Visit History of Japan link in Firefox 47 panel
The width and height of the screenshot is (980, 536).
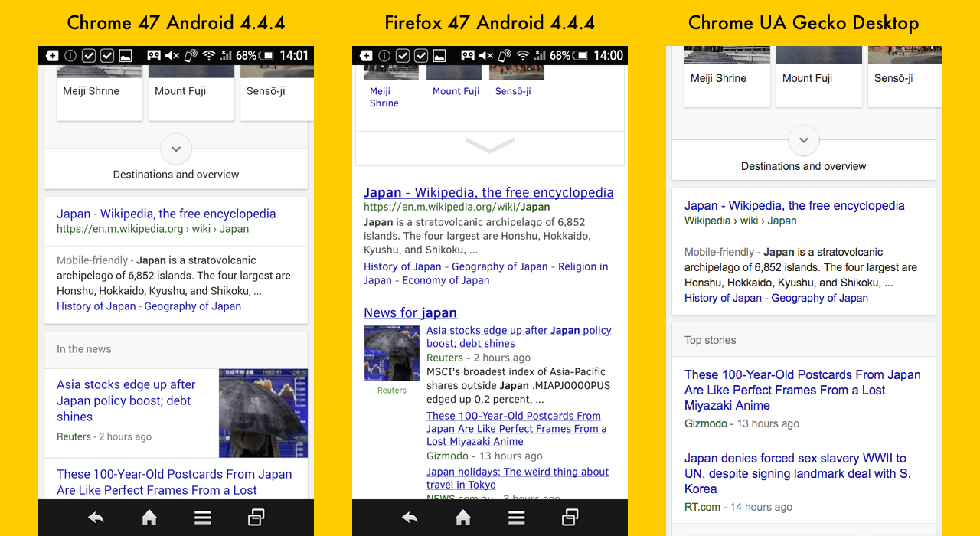point(403,266)
